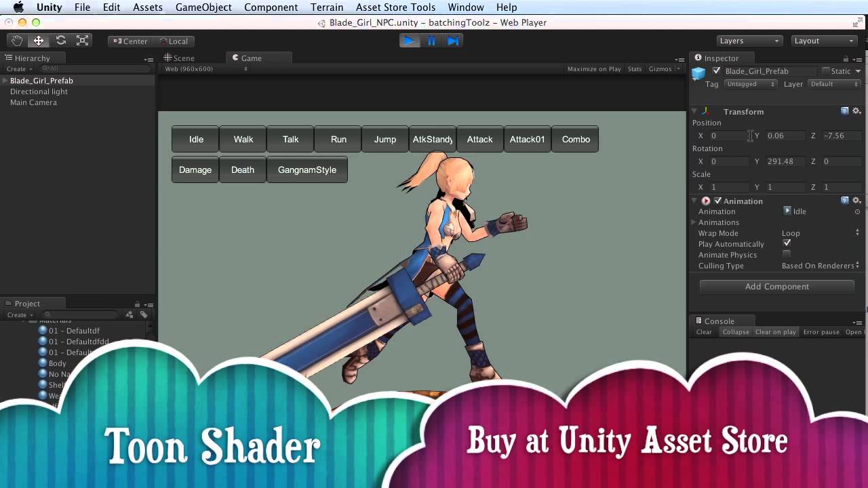Viewport: 868px width, 488px height.
Task: Toggle Console Clear on play
Action: click(776, 332)
